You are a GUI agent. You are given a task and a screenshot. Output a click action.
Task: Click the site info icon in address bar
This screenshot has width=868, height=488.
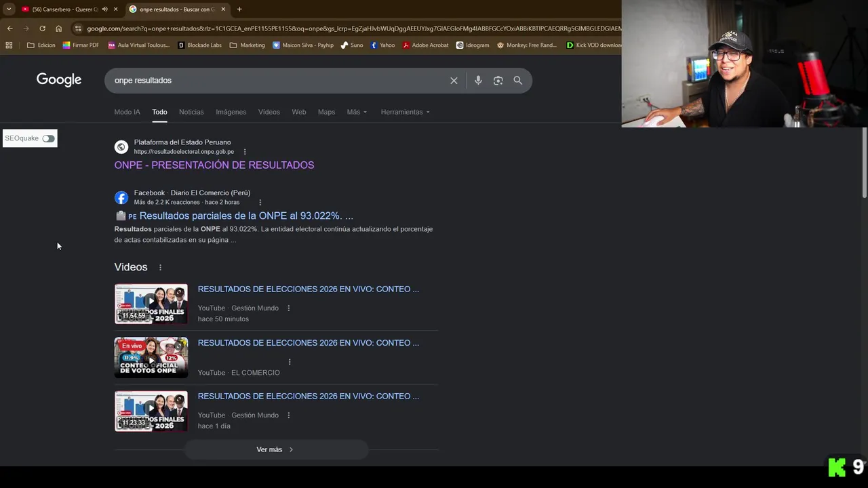pyautogui.click(x=78, y=28)
